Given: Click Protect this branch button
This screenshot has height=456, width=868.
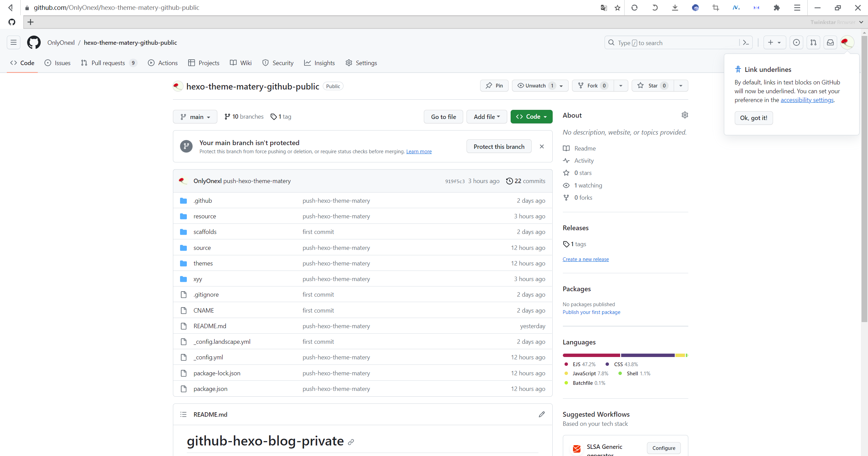Looking at the screenshot, I should (x=499, y=146).
